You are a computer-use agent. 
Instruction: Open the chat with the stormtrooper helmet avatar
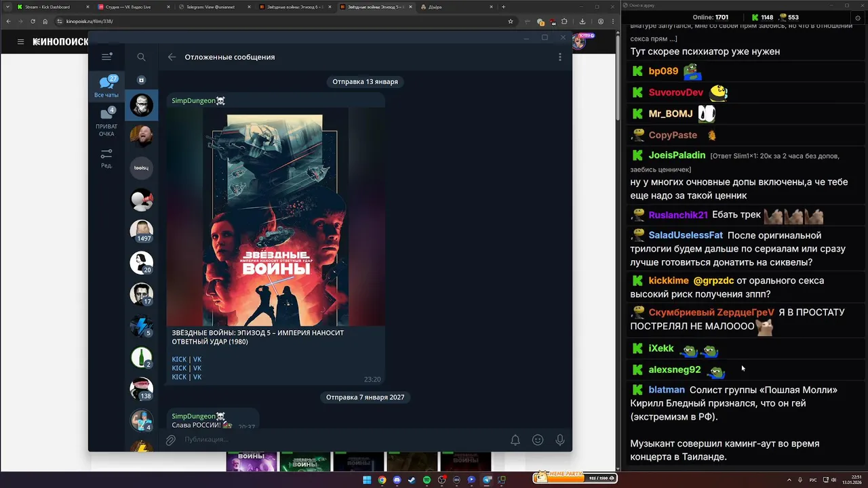pyautogui.click(x=142, y=105)
